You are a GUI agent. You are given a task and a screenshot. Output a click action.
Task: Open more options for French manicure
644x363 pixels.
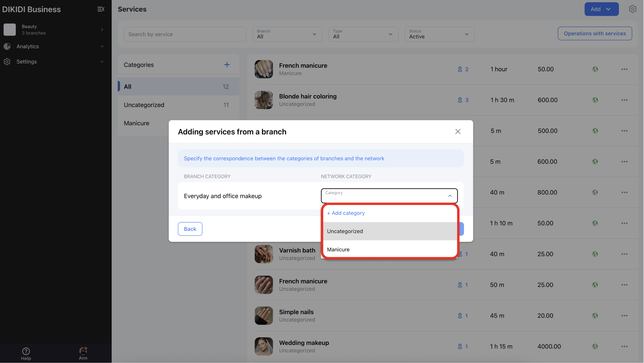pyautogui.click(x=624, y=69)
